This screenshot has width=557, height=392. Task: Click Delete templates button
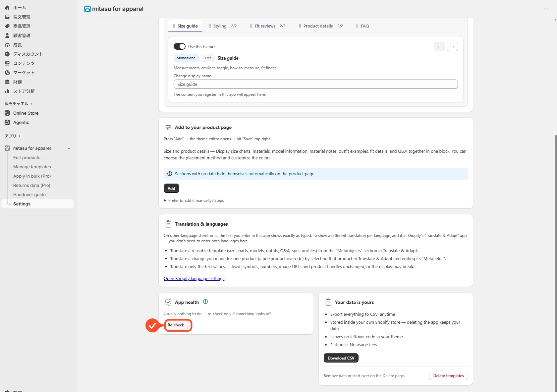(448, 375)
